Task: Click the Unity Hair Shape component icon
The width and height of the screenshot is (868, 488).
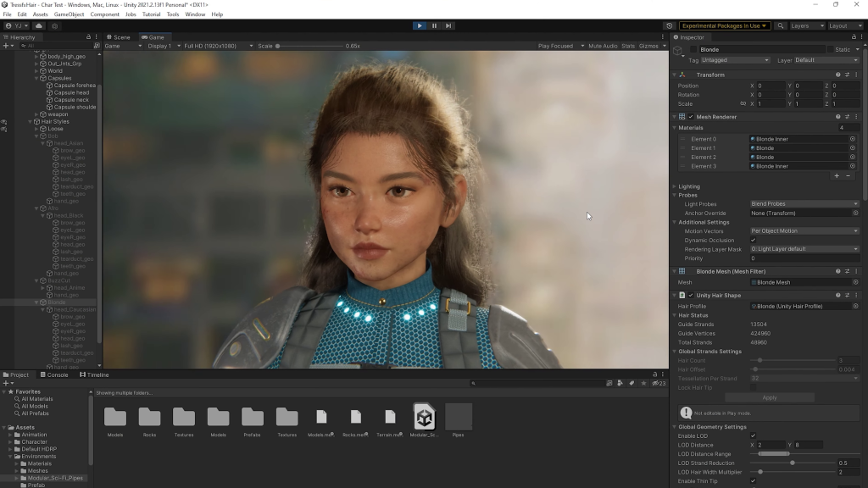Action: point(682,295)
